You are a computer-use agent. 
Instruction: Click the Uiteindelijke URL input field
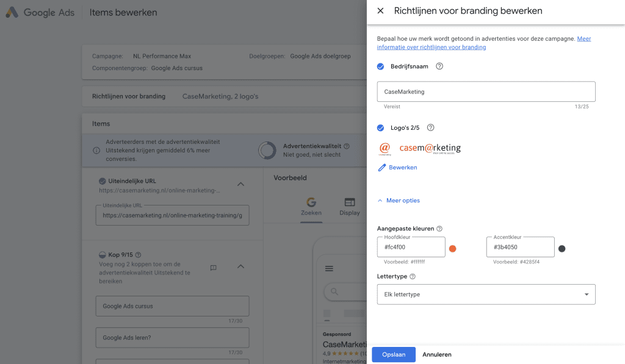click(172, 215)
